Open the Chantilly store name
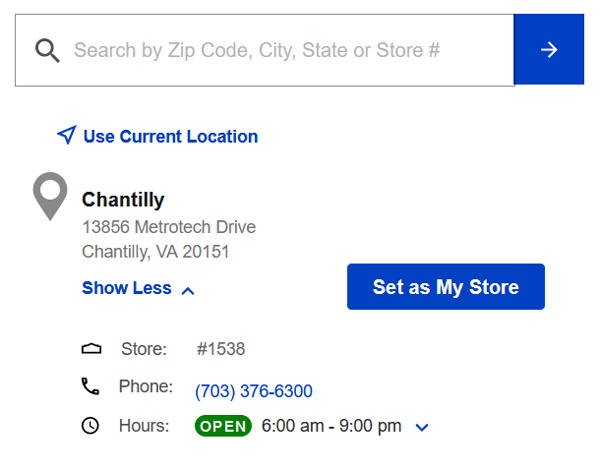 coord(123,200)
